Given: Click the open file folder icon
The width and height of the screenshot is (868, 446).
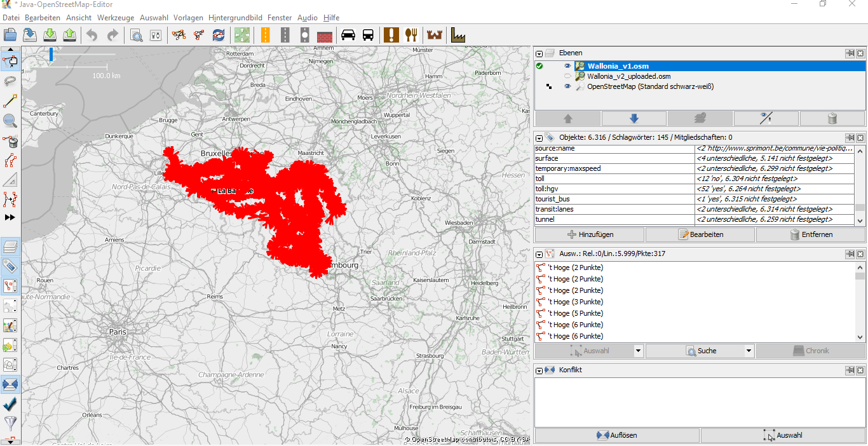Looking at the screenshot, I should click(10, 35).
